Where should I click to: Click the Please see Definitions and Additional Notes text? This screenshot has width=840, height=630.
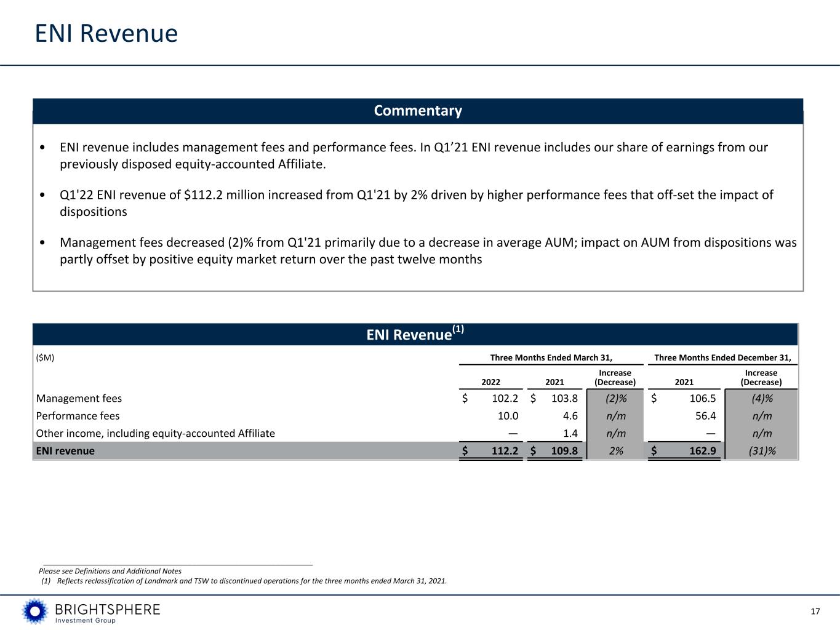110,571
